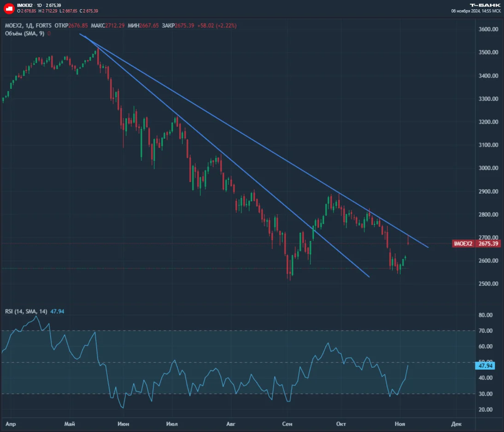Click the change value +58.02 (+2.22%)
The image size is (504, 432).
(217, 25)
